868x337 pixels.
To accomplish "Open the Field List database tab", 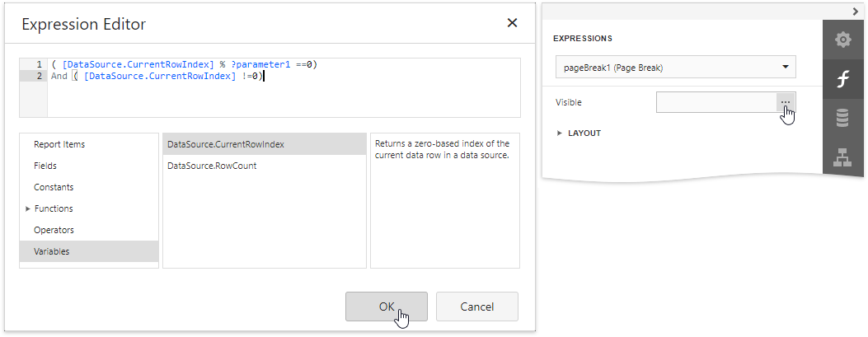I will pos(842,119).
